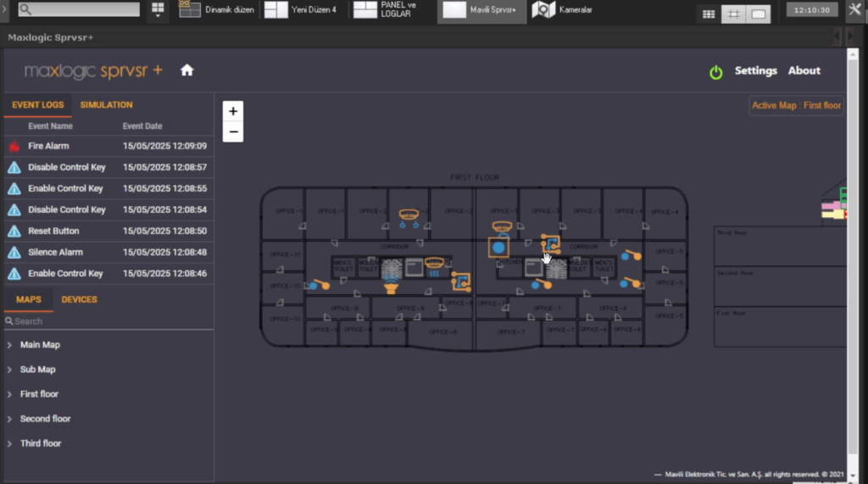Select the hash grid view icon
The image size is (868, 484).
point(733,14)
